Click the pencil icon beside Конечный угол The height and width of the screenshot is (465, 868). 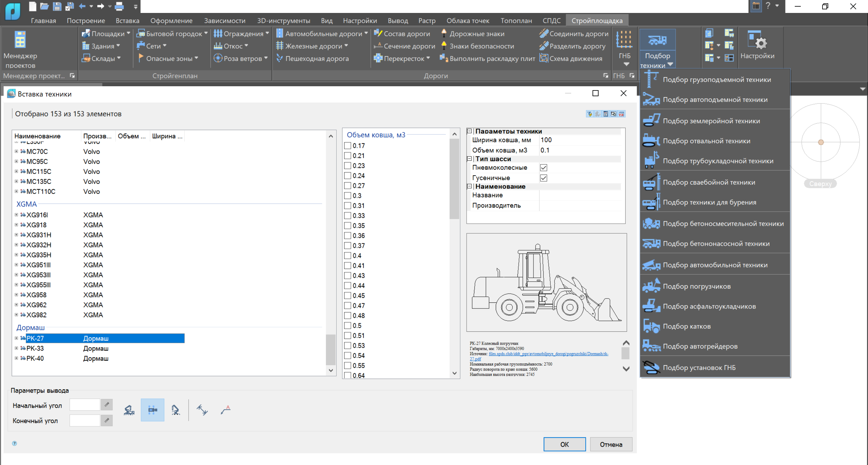(x=107, y=420)
